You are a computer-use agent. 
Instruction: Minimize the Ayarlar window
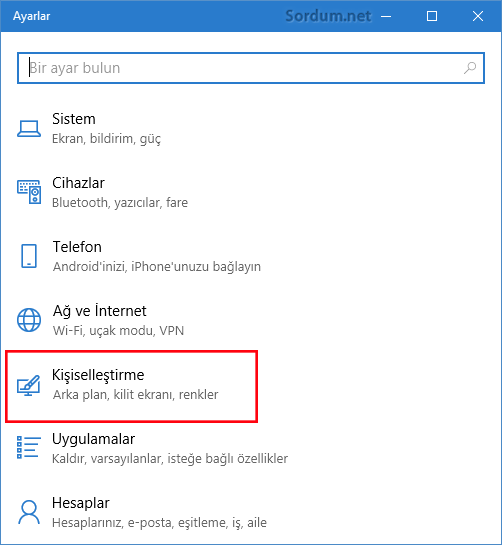[386, 16]
